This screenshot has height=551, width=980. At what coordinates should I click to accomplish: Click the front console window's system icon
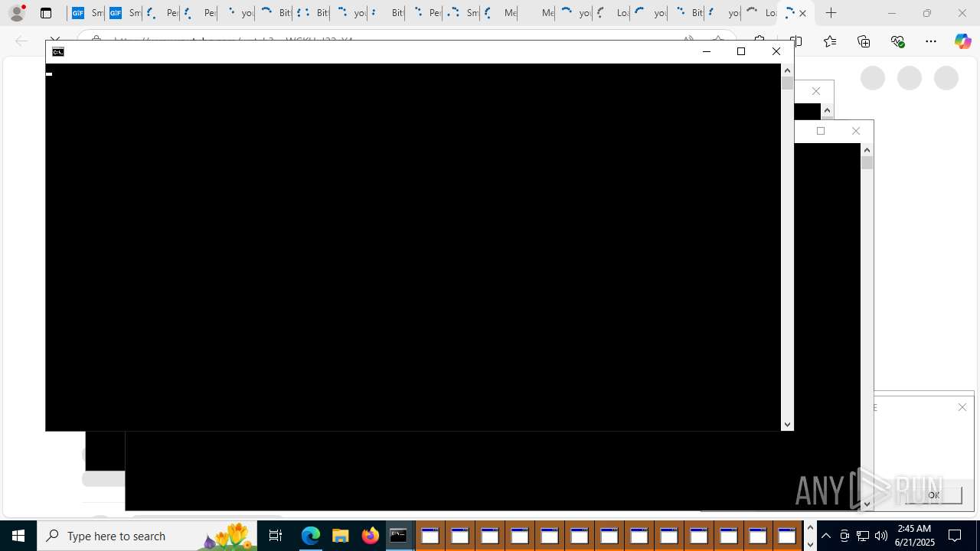click(58, 51)
